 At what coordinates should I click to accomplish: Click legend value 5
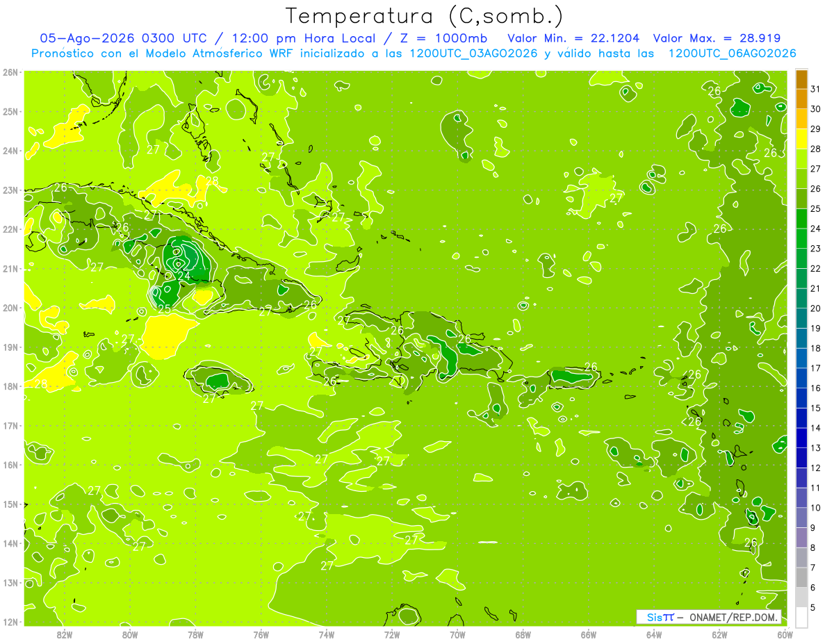click(813, 607)
